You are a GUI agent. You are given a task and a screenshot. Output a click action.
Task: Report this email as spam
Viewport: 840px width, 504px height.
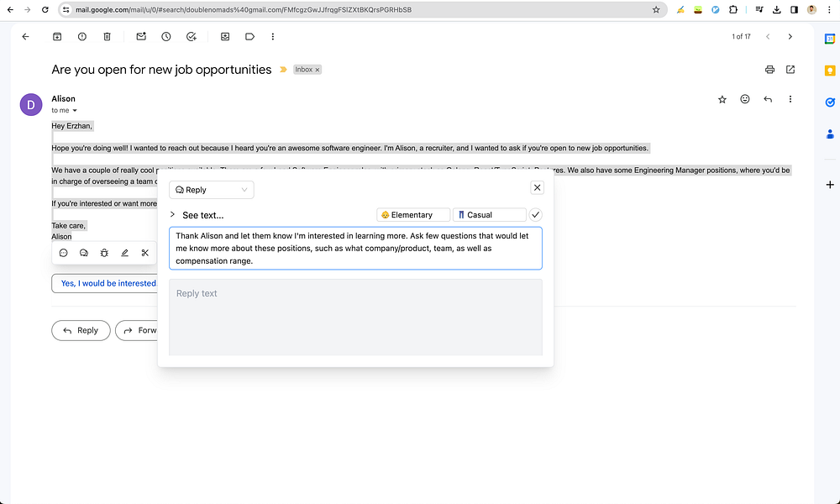[81, 36]
